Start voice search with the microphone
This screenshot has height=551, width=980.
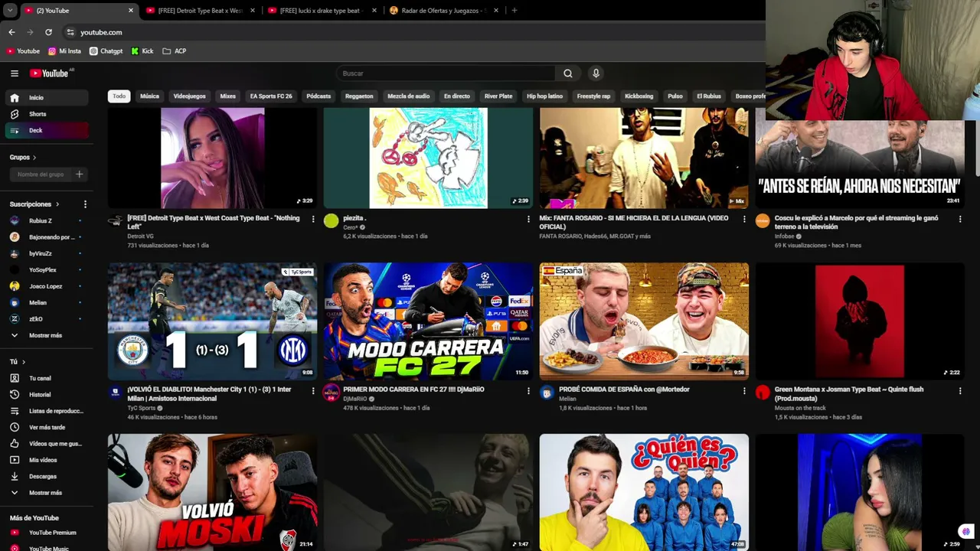(596, 73)
